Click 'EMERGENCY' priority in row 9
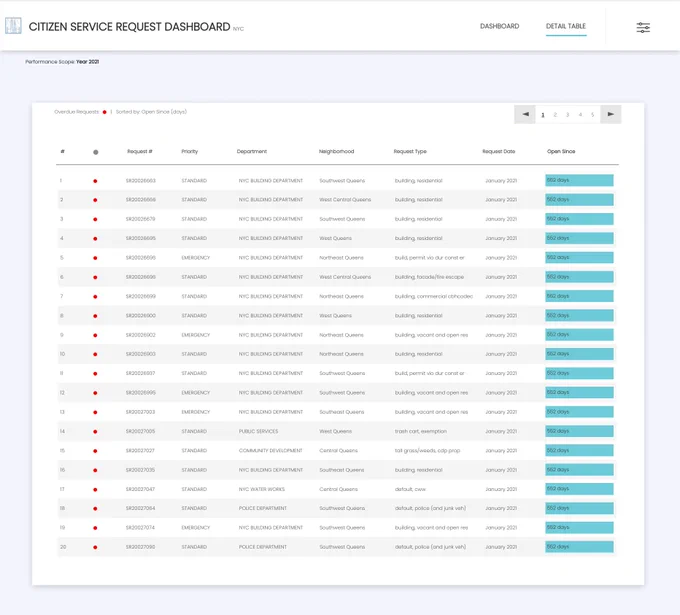This screenshot has width=680, height=615. [196, 335]
